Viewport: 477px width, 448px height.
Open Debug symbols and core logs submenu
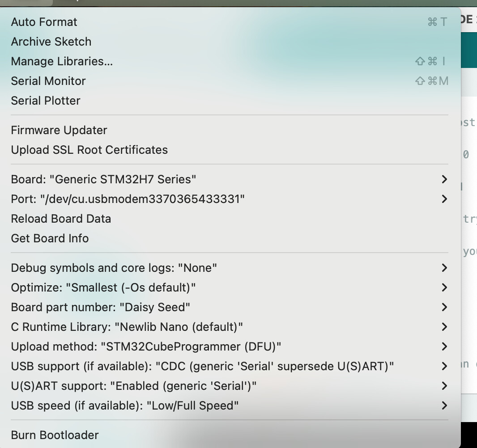click(114, 268)
